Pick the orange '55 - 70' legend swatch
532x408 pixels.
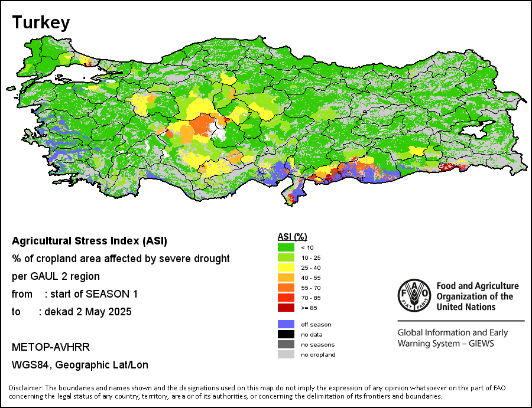pos(286,288)
